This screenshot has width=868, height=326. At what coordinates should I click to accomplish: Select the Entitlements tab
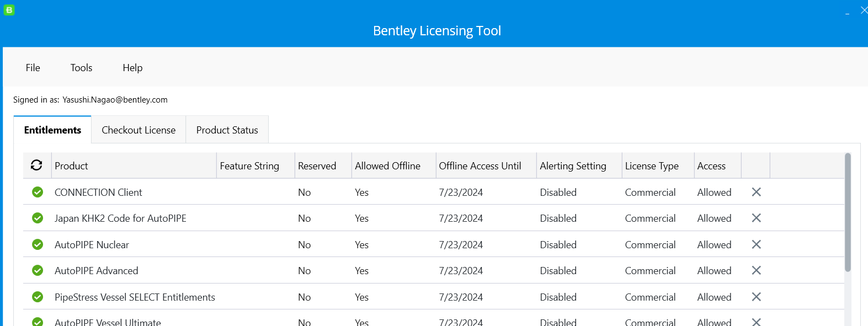52,130
